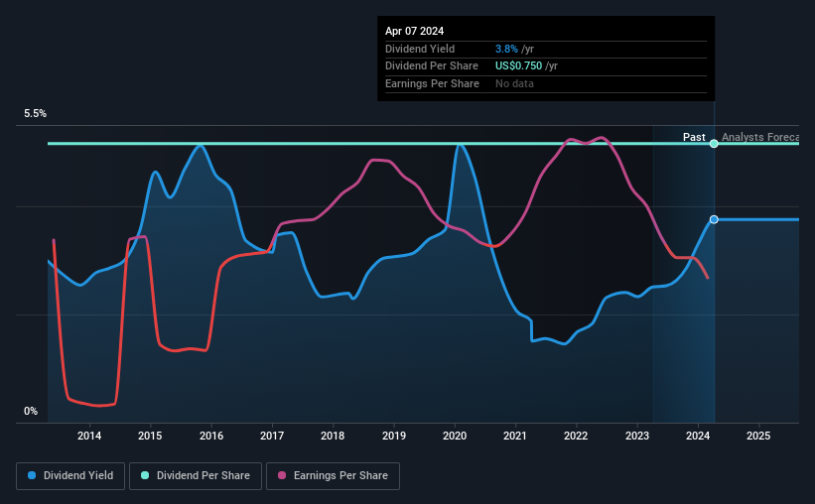Click the 2020 x-axis year label

(x=455, y=436)
